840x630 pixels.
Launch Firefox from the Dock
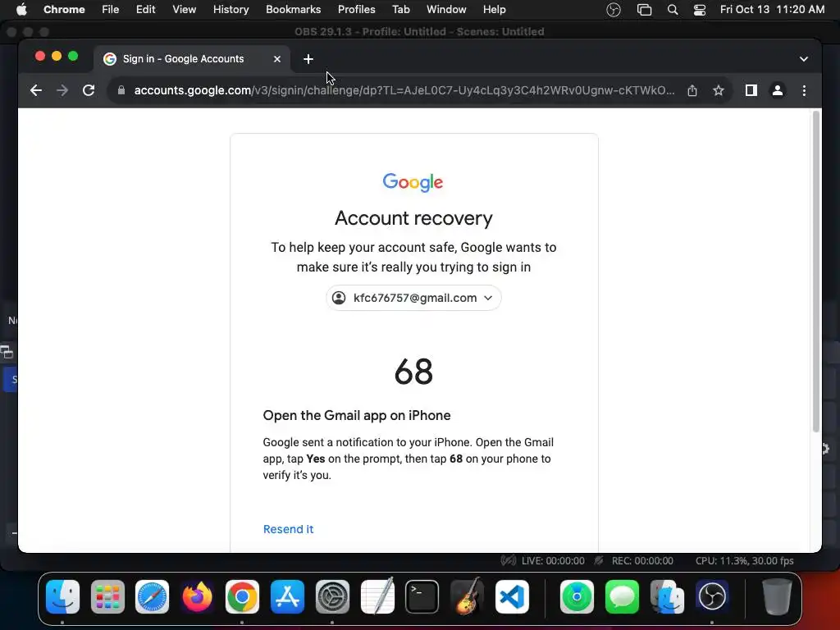[197, 596]
